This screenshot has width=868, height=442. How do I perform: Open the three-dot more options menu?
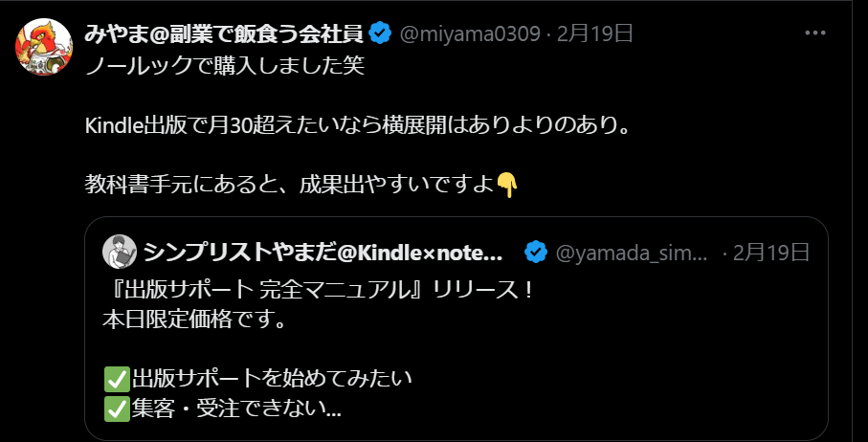(x=814, y=33)
